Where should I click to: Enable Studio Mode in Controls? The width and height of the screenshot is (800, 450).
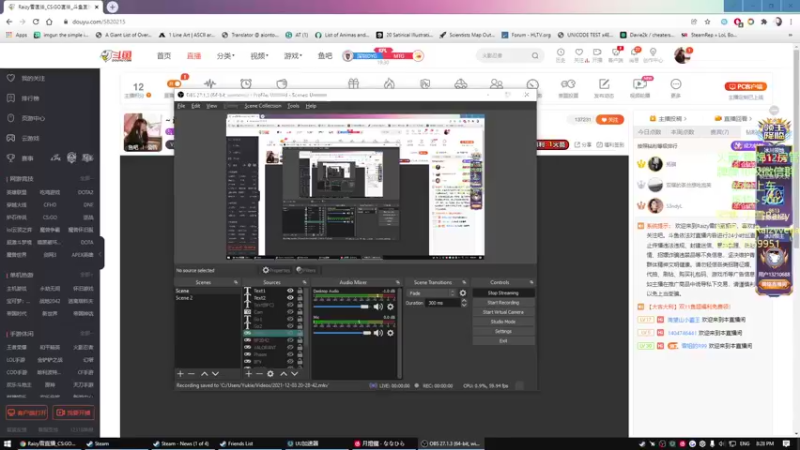tap(503, 322)
